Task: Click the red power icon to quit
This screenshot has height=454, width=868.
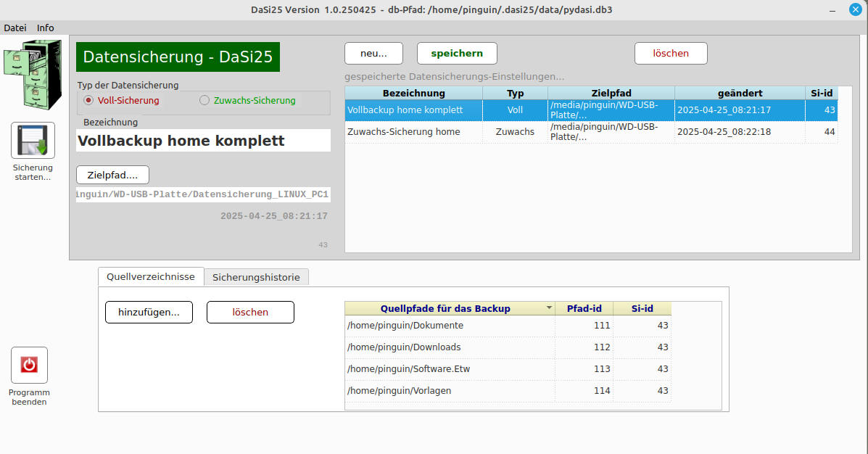Action: pos(29,365)
